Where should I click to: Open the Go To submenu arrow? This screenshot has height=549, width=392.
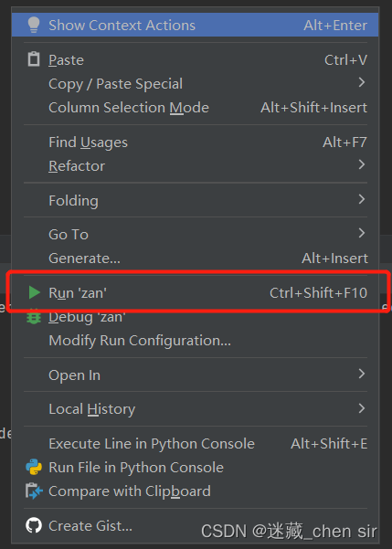[x=362, y=233]
